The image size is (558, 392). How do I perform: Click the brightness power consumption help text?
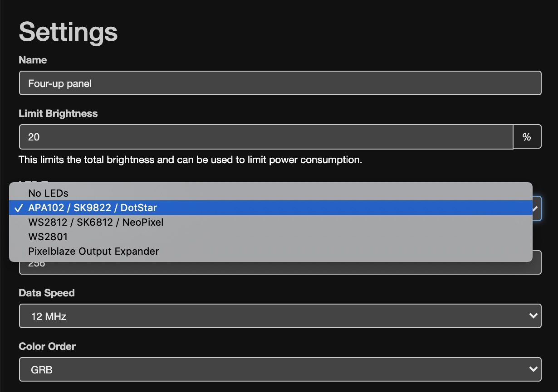point(190,160)
